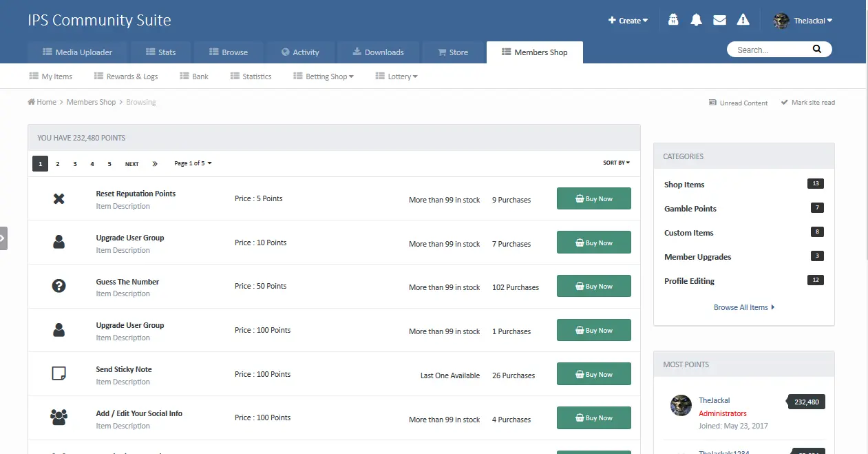This screenshot has width=868, height=454.
Task: Open TheJackal profile in Most Points
Action: click(714, 400)
